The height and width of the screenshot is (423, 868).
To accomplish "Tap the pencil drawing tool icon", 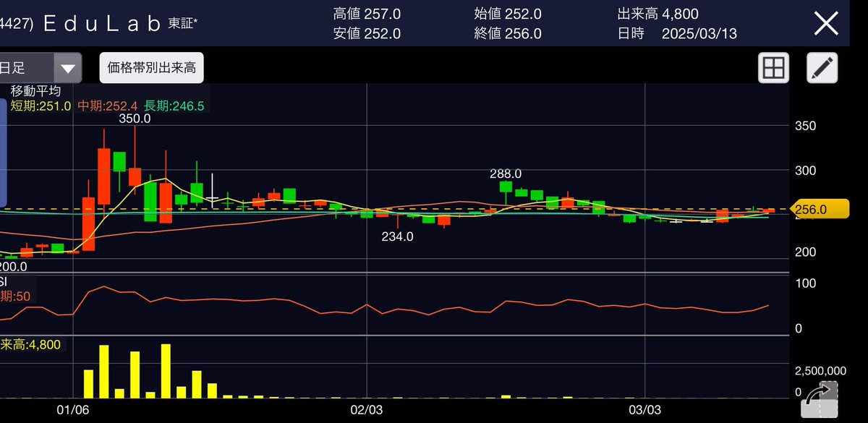I will 822,68.
